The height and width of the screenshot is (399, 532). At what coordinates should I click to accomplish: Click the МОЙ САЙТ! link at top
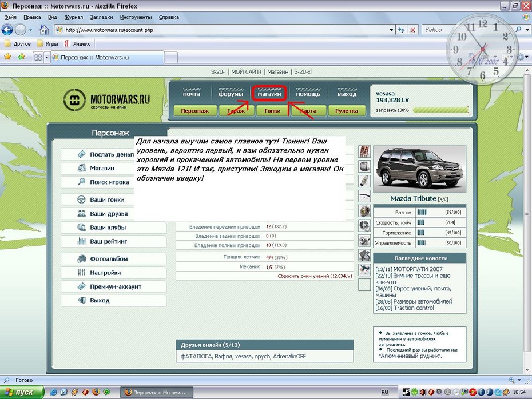[x=246, y=72]
